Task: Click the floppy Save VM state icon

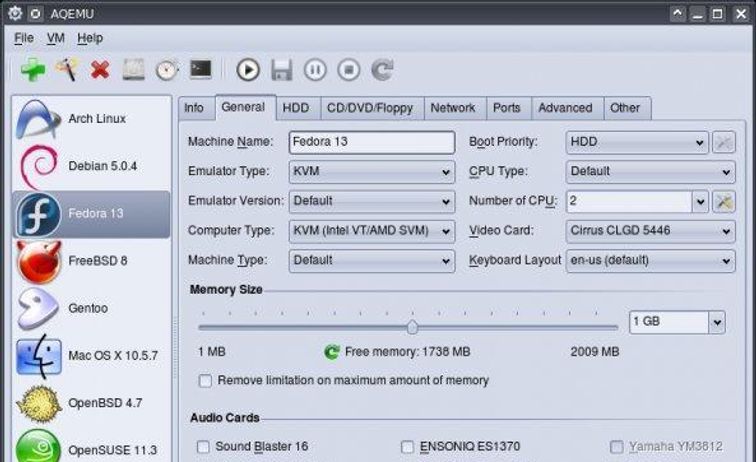Action: tap(282, 70)
